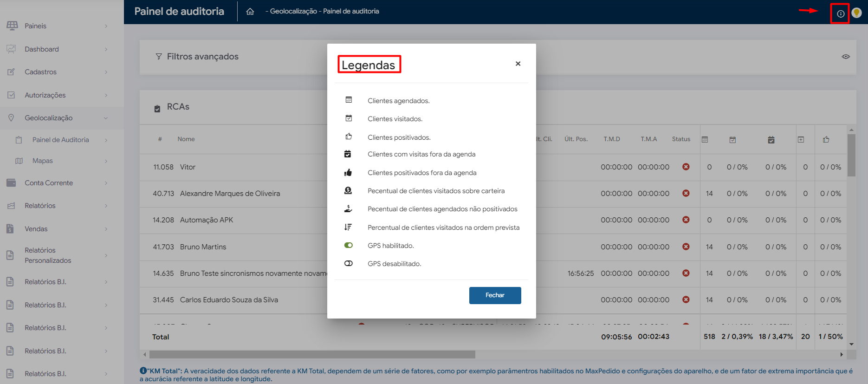Sort table by Nome column header

tap(186, 139)
